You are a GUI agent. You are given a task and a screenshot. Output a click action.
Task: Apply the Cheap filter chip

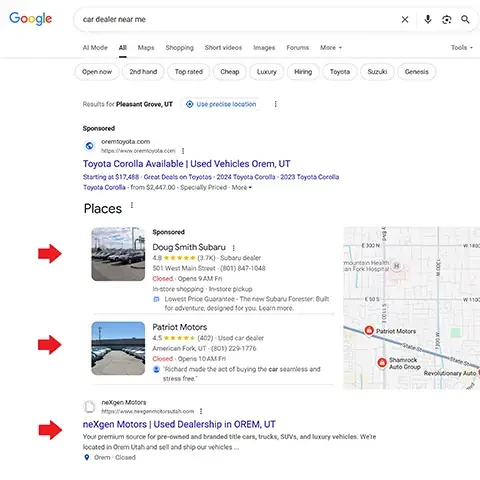(x=230, y=72)
